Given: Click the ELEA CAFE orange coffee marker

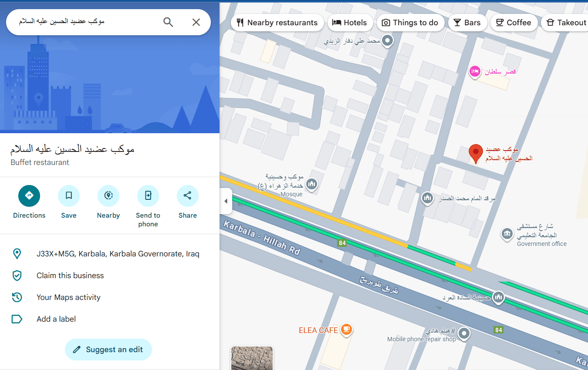Looking at the screenshot, I should tap(346, 330).
